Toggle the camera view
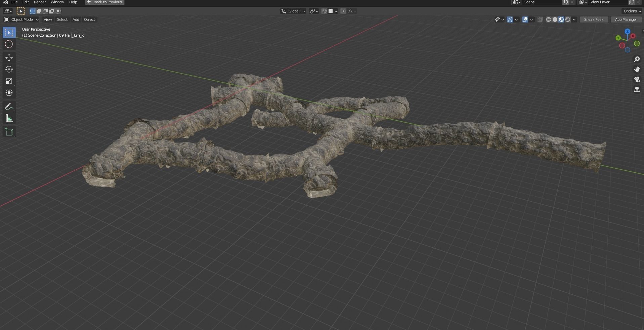Screen dimensions: 644x330 637,79
